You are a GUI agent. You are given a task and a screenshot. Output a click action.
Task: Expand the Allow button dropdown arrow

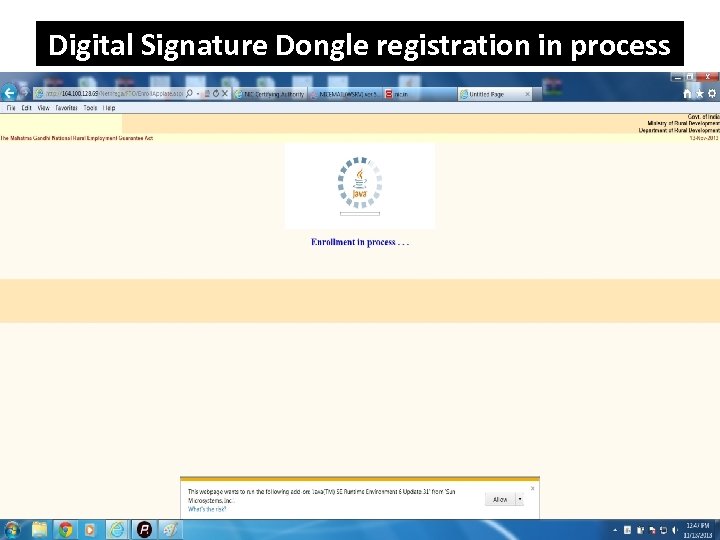pos(520,499)
